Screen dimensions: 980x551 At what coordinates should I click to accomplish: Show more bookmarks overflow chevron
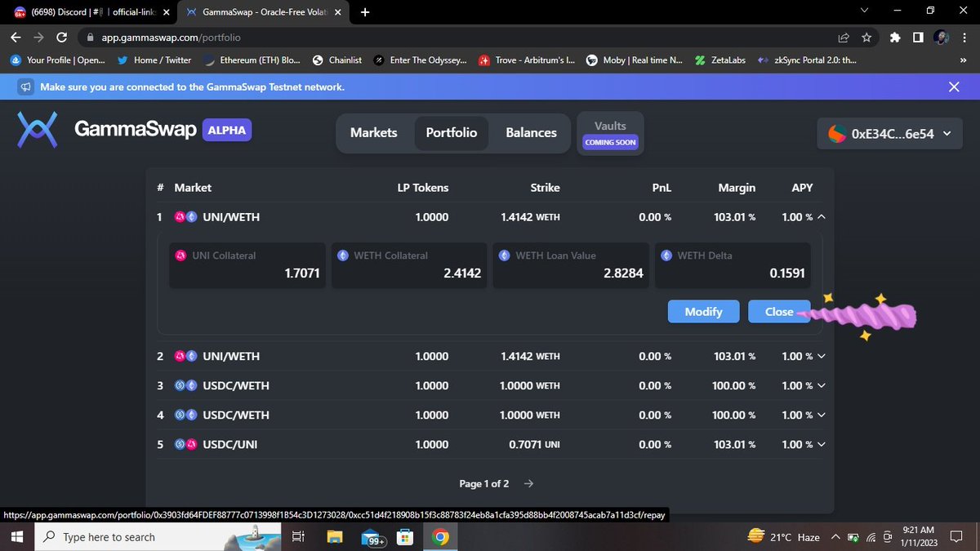click(964, 60)
